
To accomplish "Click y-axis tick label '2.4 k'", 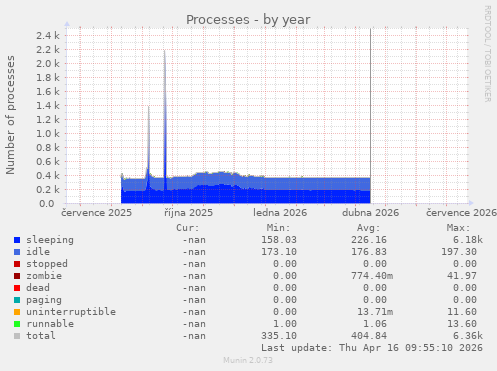I will [x=48, y=36].
